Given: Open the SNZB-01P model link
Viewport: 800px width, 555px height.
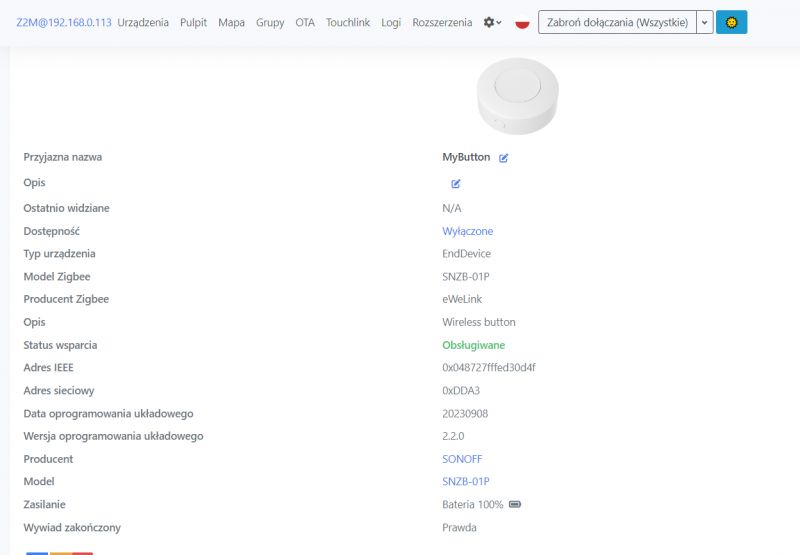Looking at the screenshot, I should [x=465, y=482].
